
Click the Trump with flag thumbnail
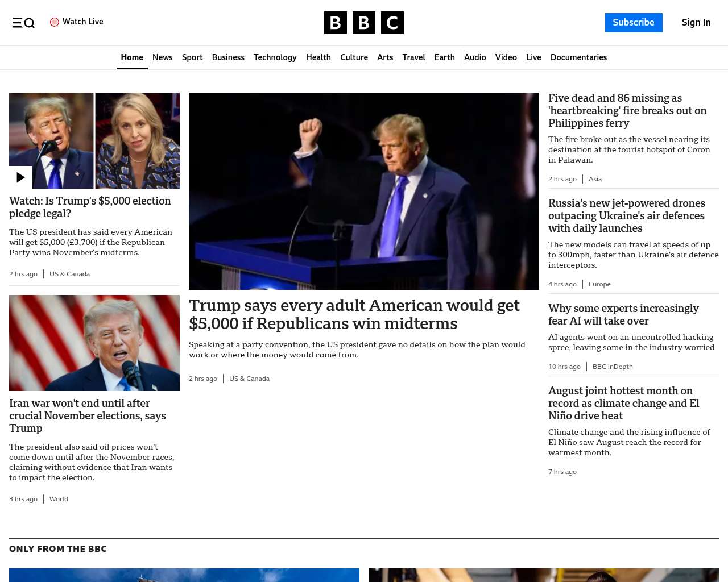coord(94,343)
